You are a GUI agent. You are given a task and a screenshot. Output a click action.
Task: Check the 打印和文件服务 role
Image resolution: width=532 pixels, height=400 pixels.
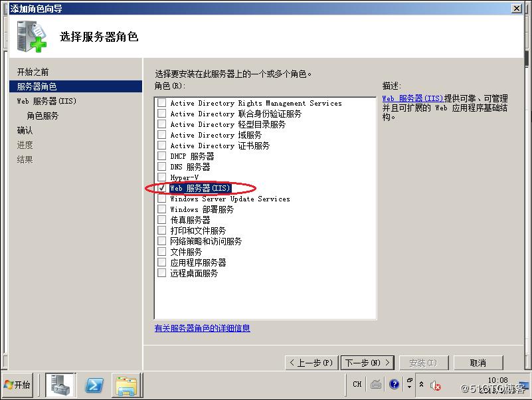click(x=162, y=230)
